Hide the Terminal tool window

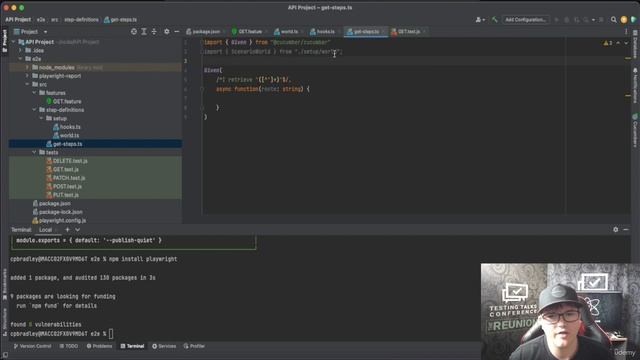click(x=626, y=230)
